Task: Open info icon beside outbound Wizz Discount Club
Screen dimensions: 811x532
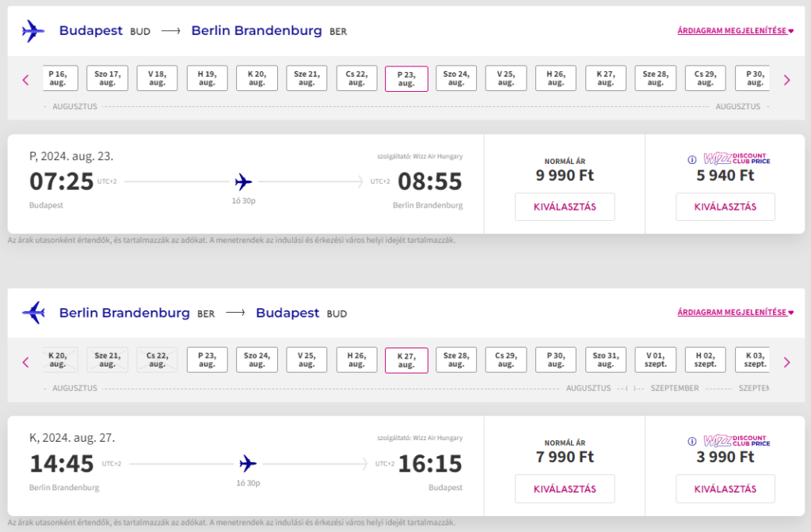Action: pyautogui.click(x=692, y=160)
